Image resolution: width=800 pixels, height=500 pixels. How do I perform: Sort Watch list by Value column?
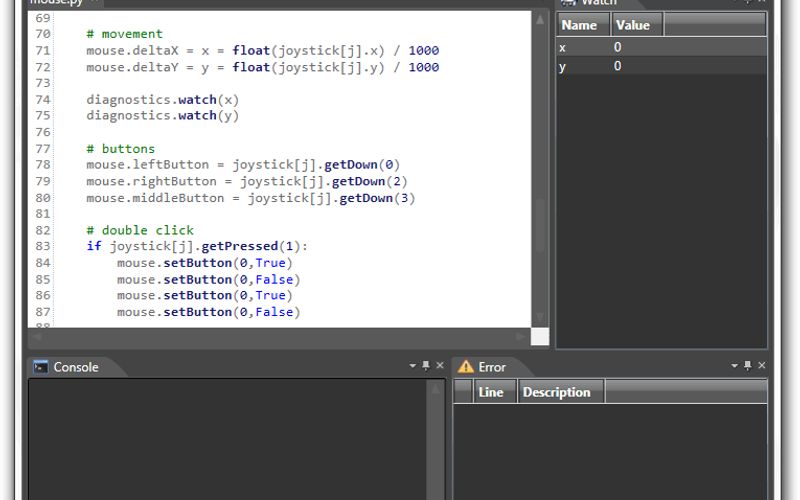[x=633, y=25]
